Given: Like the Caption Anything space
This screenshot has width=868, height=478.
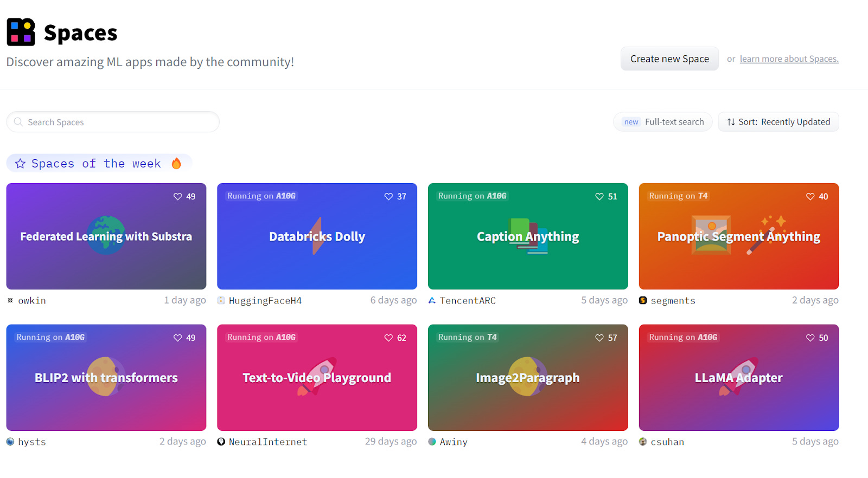Looking at the screenshot, I should click(x=599, y=197).
